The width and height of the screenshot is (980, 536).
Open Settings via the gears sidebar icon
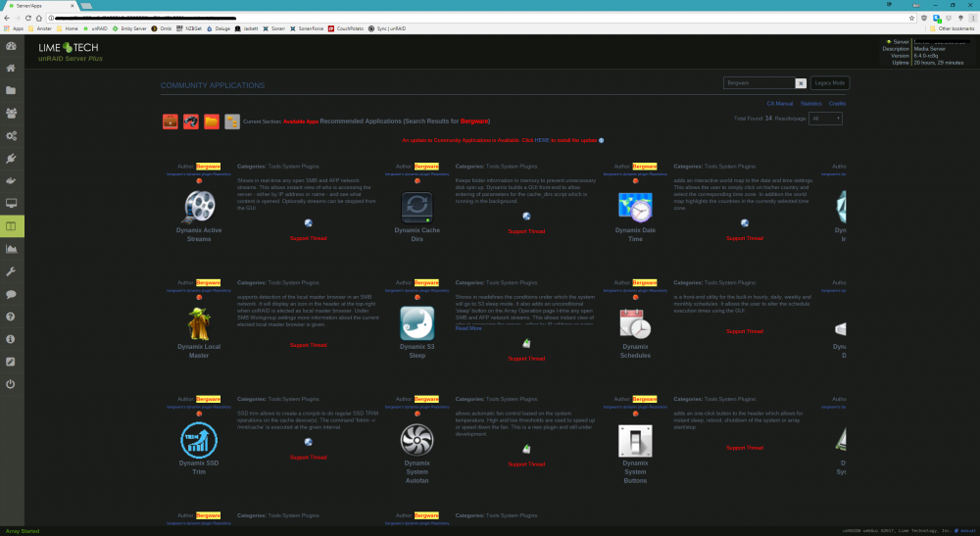[x=11, y=135]
